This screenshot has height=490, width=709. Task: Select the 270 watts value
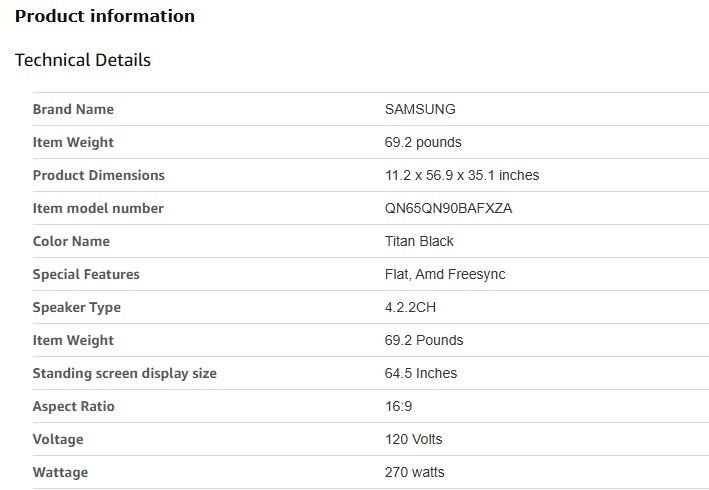click(x=415, y=472)
